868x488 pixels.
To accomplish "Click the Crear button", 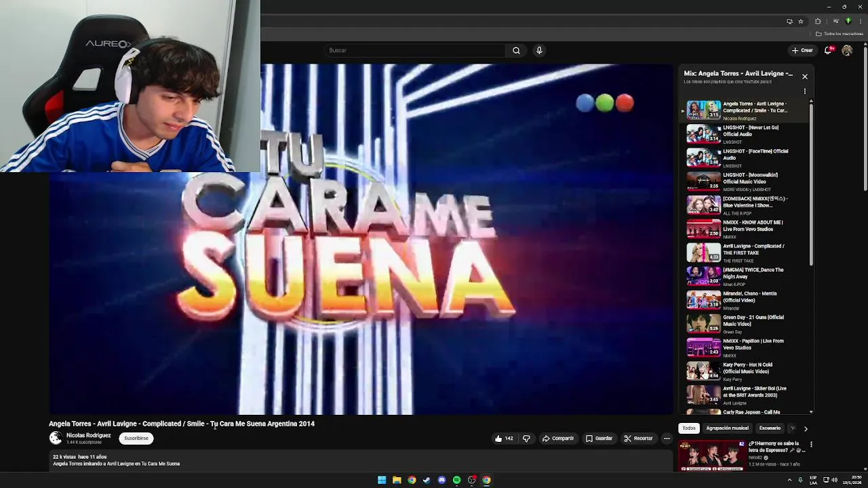I will (x=802, y=50).
